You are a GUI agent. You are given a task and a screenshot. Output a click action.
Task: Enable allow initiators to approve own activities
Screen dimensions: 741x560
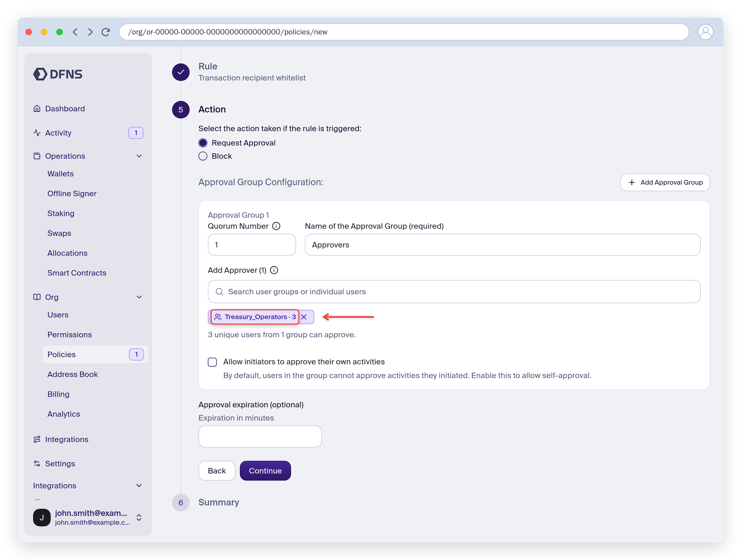[212, 362]
